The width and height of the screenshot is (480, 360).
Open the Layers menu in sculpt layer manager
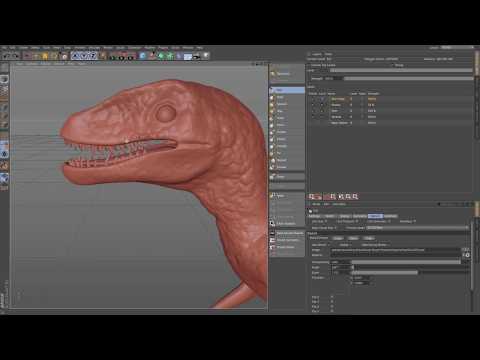coord(317,54)
